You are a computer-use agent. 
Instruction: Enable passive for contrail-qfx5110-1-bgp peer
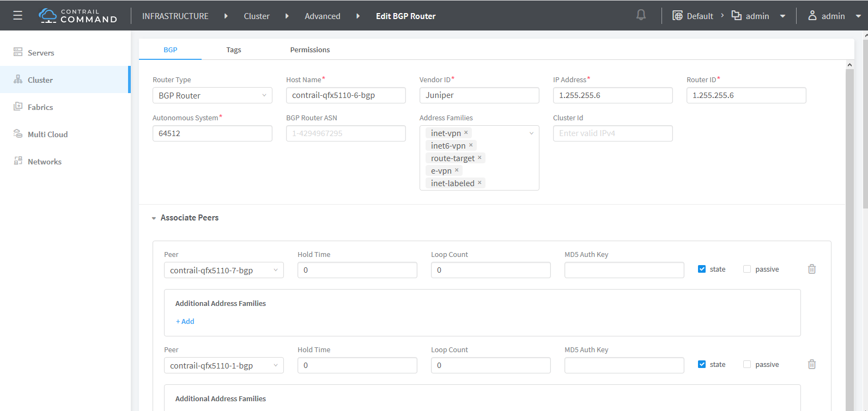coord(747,364)
